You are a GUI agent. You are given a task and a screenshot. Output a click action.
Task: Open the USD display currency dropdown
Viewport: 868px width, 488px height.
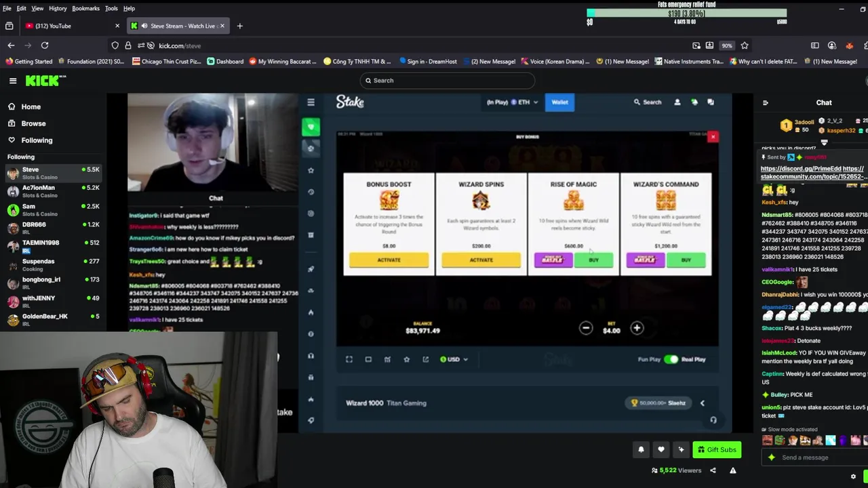(x=454, y=359)
